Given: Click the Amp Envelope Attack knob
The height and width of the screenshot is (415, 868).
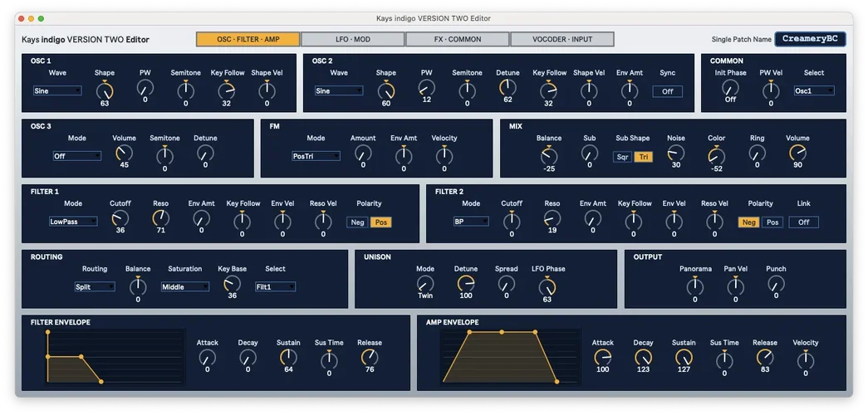Looking at the screenshot, I should pyautogui.click(x=603, y=357).
